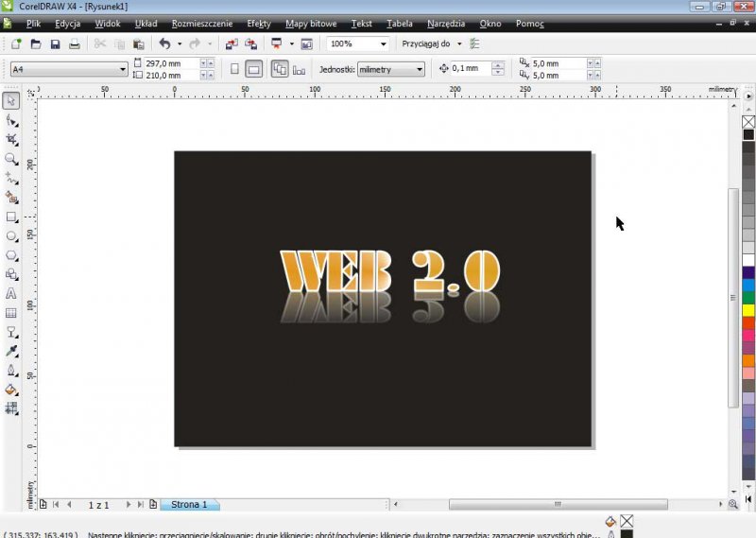Switch page to portrait orientation
Viewport: 756px width, 538px height.
235,69
